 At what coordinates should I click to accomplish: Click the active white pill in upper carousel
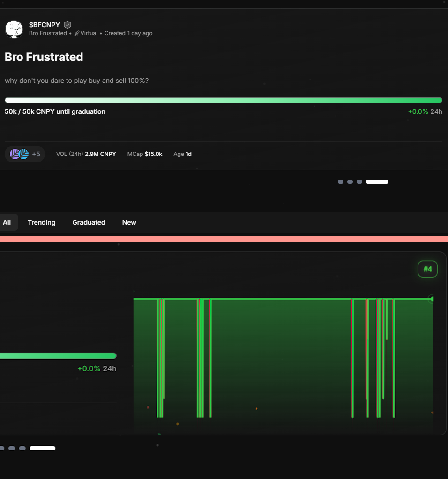(377, 182)
